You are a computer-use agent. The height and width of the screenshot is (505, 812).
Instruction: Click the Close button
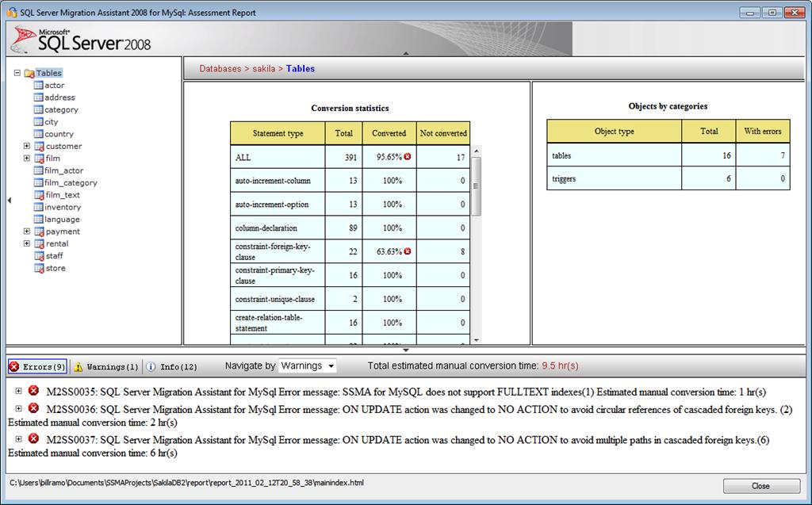760,486
